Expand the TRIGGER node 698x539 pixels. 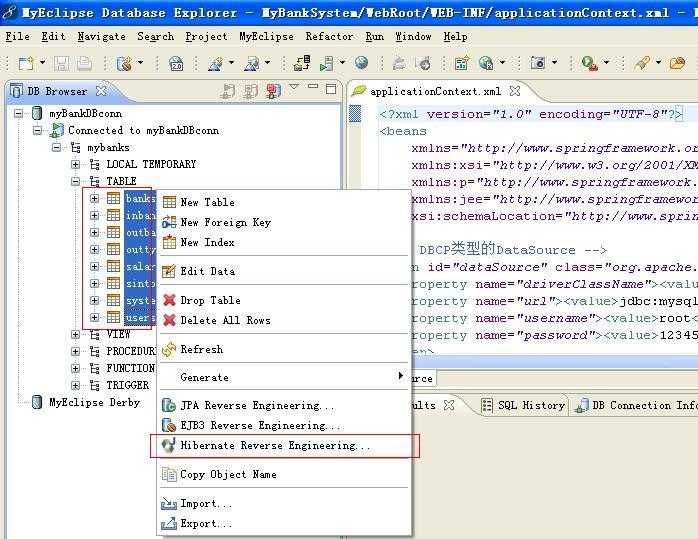click(x=76, y=385)
